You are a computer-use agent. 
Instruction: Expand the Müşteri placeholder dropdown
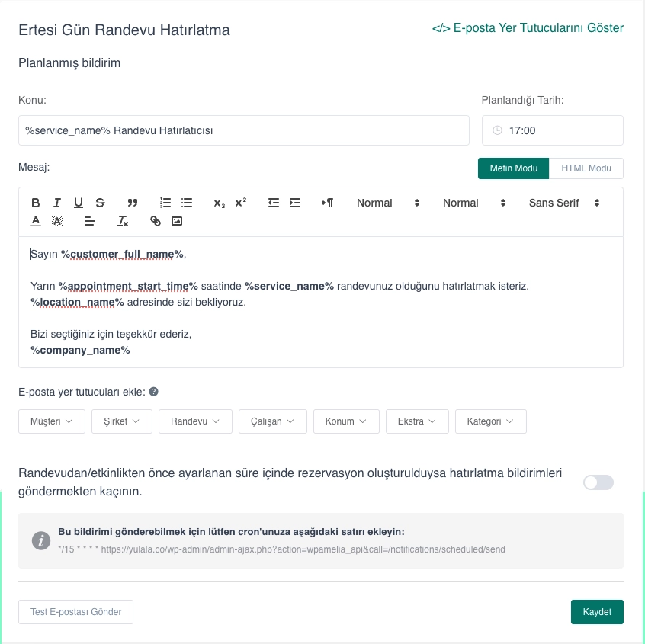point(52,421)
